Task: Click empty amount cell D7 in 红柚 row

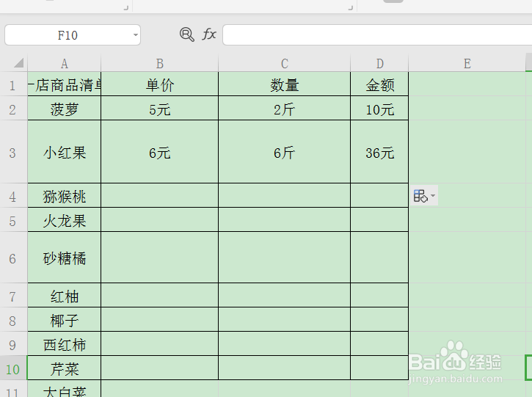Action: point(379,296)
